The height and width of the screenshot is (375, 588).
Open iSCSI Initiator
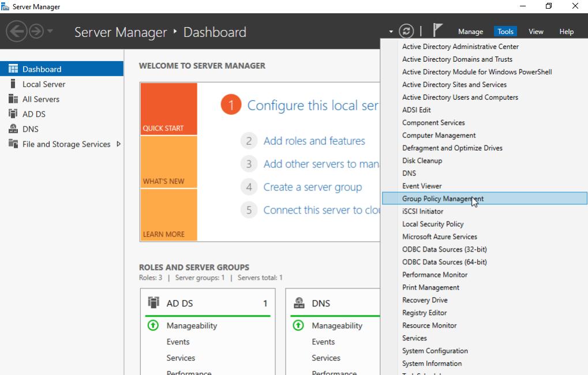coord(485,212)
